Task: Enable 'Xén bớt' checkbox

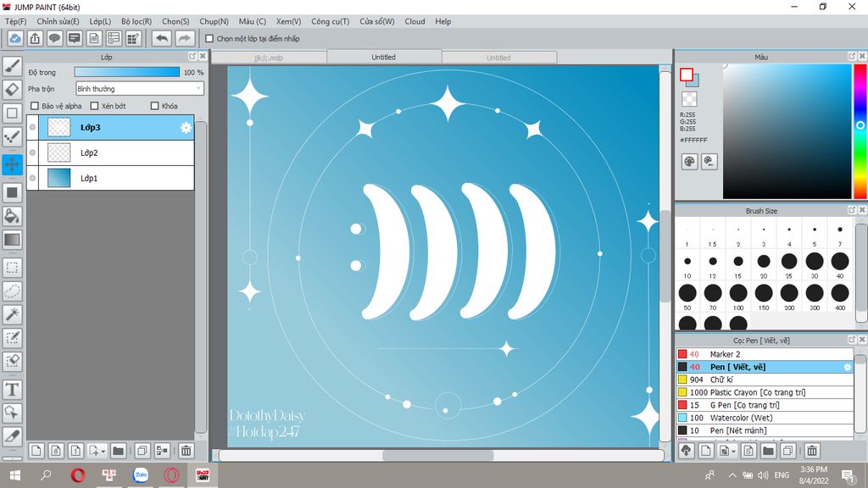Action: point(94,106)
